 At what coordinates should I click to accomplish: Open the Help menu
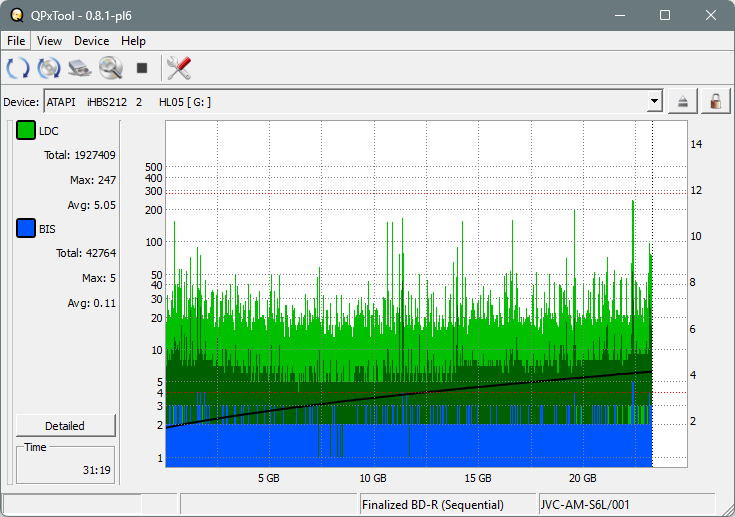[133, 41]
